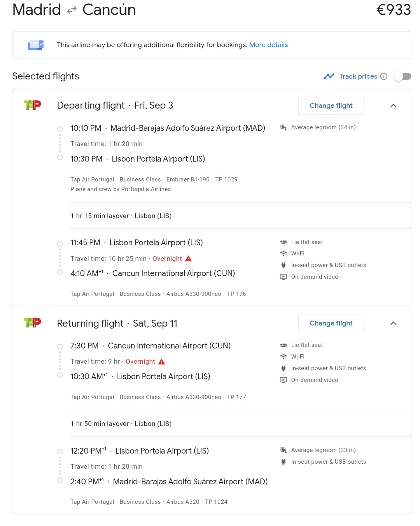Click the TAP airline logo on departing flight
Screen dimensions: 420x526
click(x=33, y=105)
